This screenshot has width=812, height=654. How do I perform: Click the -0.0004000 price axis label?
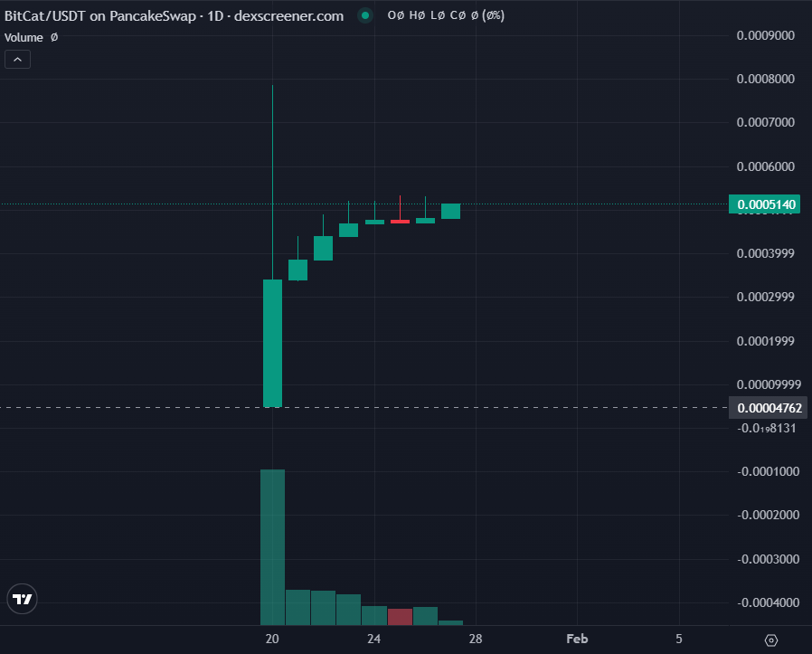click(769, 602)
